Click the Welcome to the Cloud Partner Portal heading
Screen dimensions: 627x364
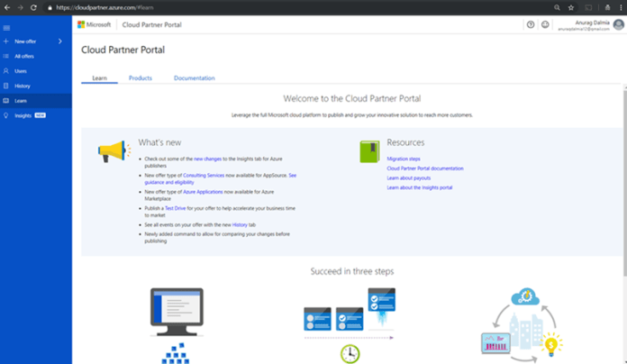coord(352,98)
